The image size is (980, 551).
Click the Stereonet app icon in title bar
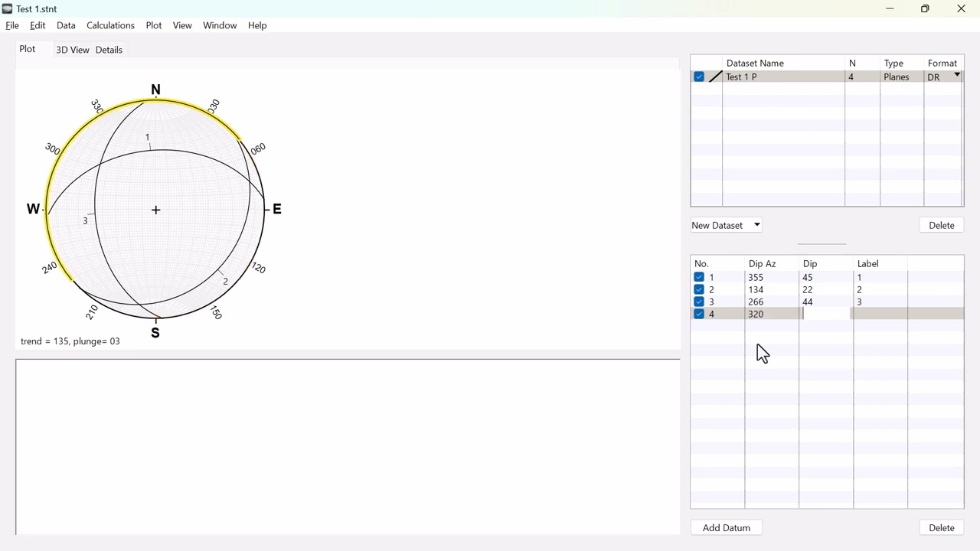7,9
